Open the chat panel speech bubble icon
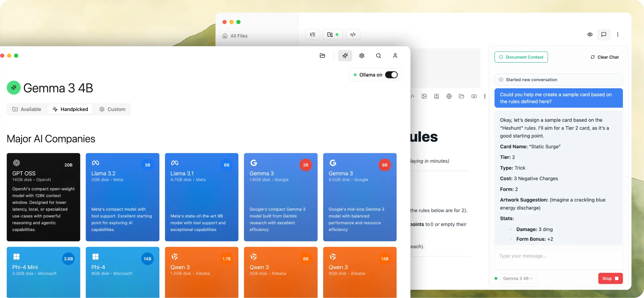 603,34
